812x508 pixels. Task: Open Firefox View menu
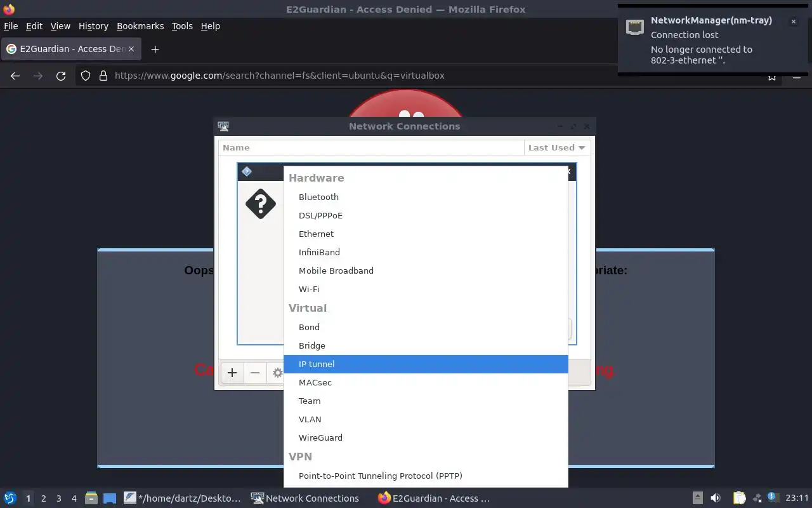tap(60, 26)
